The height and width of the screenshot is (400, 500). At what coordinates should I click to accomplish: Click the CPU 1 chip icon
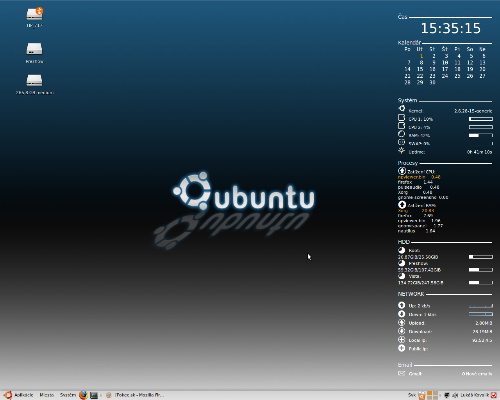402,117
